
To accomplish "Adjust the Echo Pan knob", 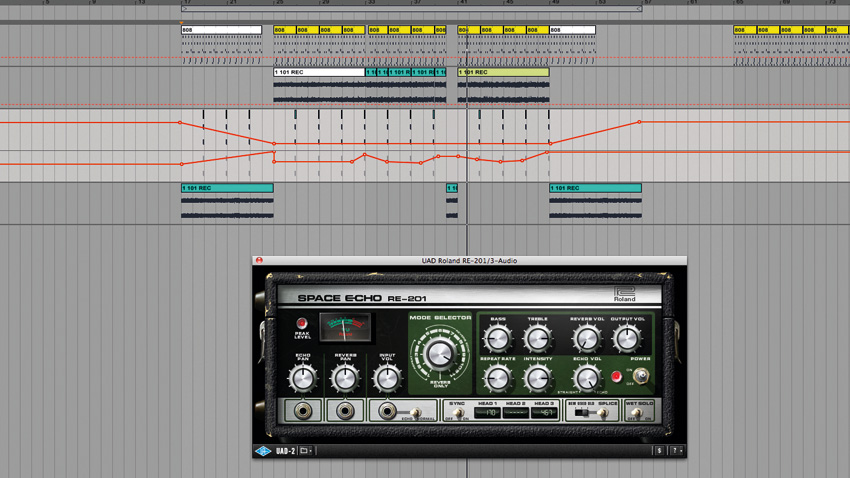I will click(x=302, y=378).
